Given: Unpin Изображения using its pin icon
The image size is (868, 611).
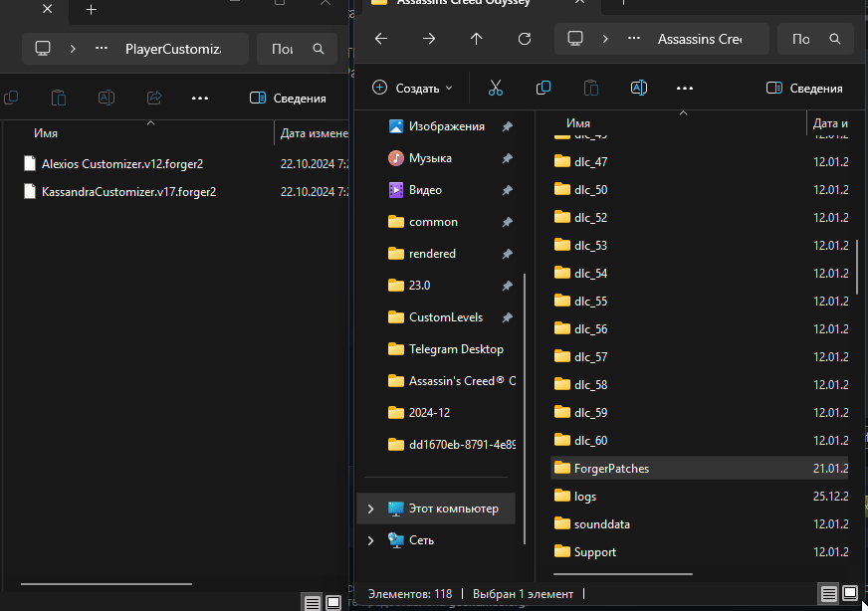Looking at the screenshot, I should click(507, 126).
